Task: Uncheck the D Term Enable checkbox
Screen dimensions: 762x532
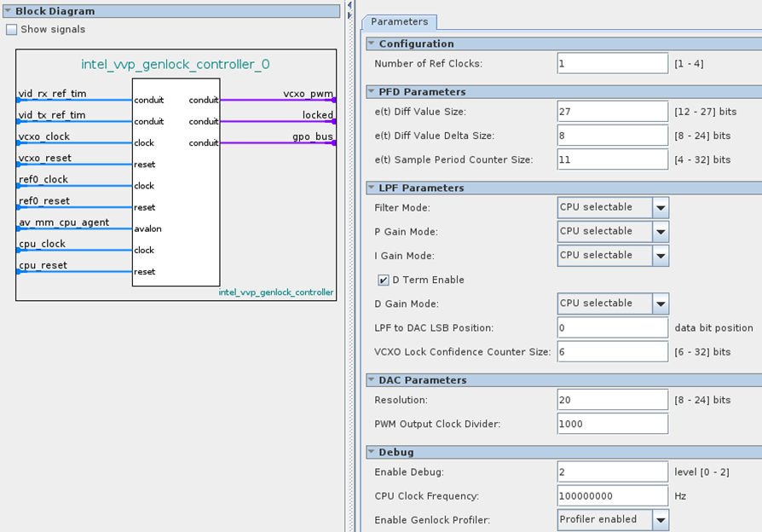Action: click(384, 280)
